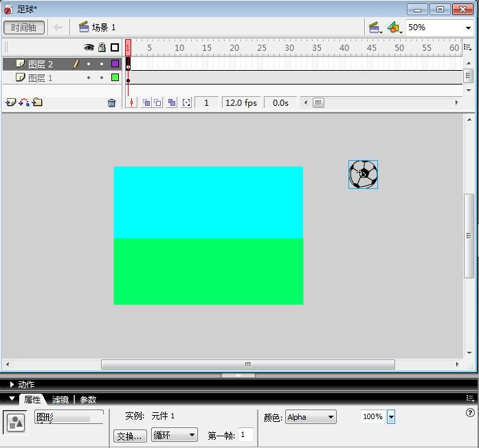Delete layer with trash icon
479x448 pixels.
tap(112, 103)
